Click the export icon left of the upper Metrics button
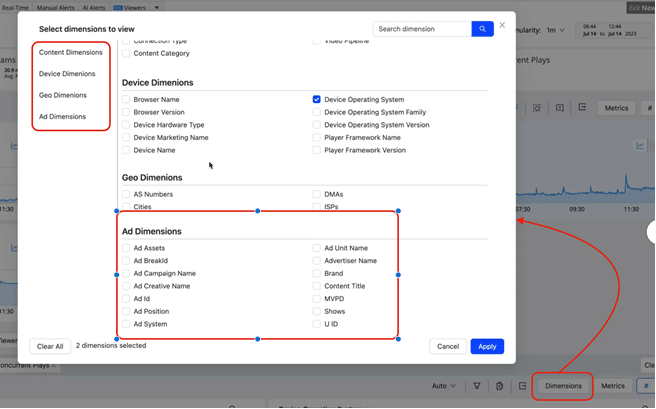 (x=582, y=107)
